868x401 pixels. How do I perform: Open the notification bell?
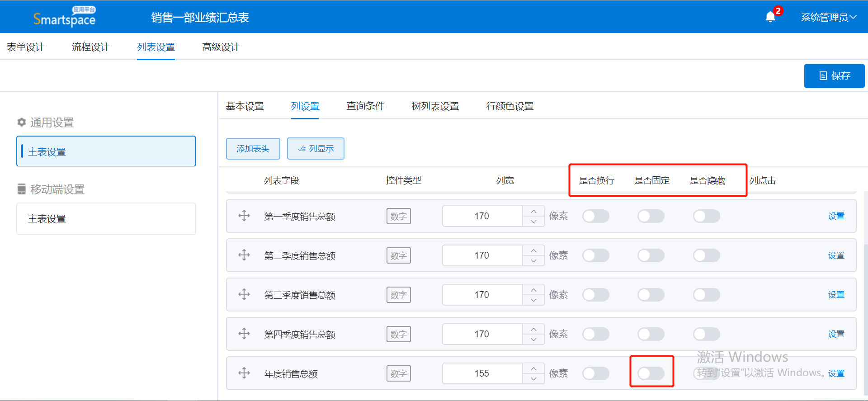770,17
